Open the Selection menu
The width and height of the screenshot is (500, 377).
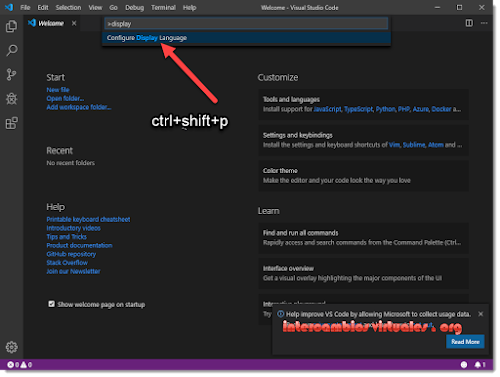68,7
